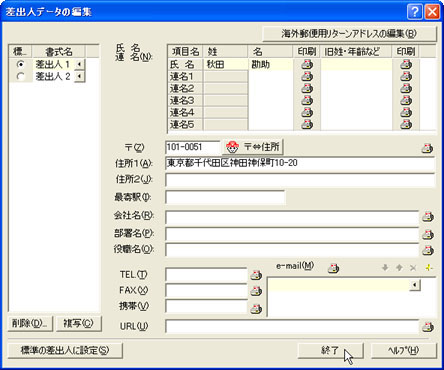444x370 pixels.
Task: Toggle print icon for 連名4 name row
Action: (307, 112)
